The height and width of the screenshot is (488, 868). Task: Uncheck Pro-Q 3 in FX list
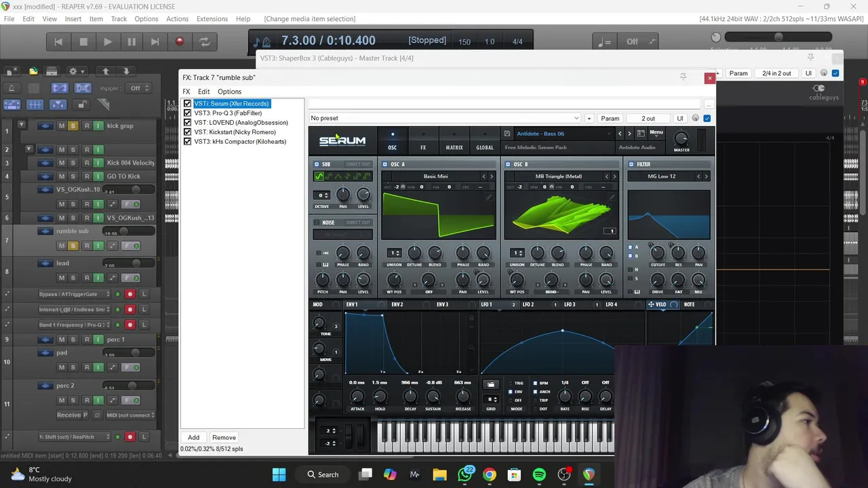point(188,113)
